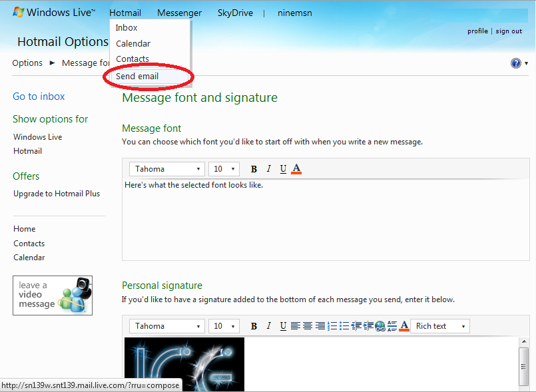Apply Underline in the Personal signature toolbar
The width and height of the screenshot is (536, 392).
pos(283,326)
